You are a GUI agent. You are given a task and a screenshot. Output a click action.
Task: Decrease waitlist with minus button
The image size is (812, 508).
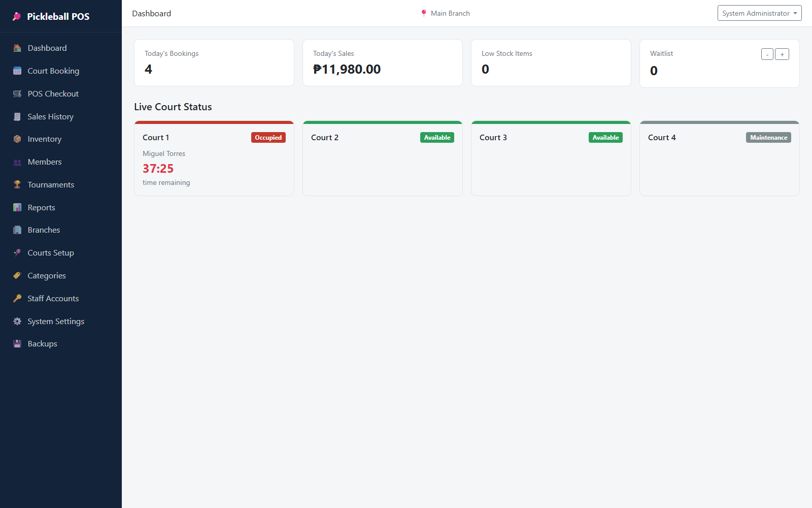pos(767,54)
